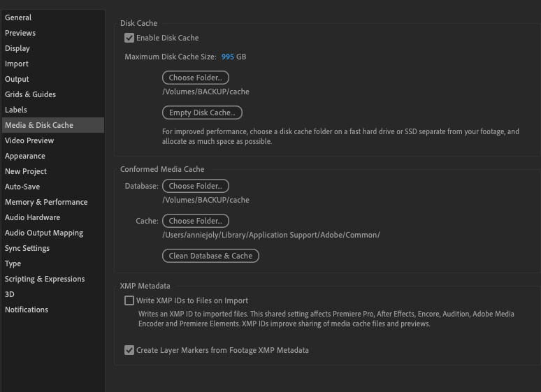Select the Display preferences category

(17, 48)
